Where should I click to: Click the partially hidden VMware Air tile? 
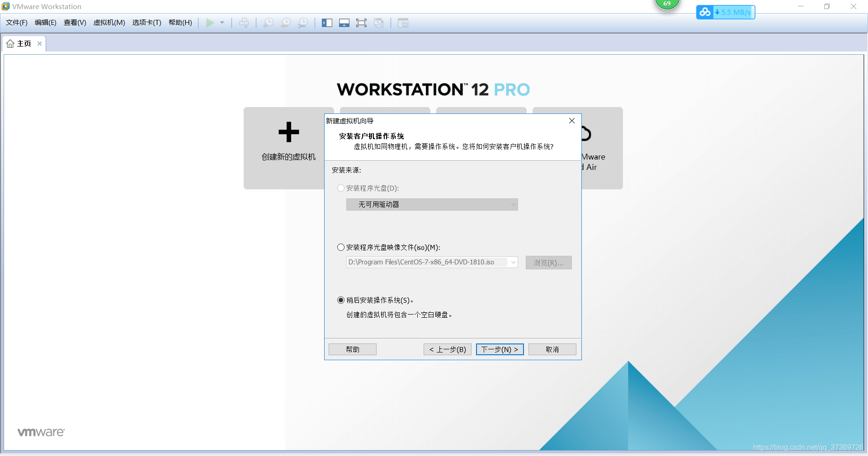pos(602,148)
